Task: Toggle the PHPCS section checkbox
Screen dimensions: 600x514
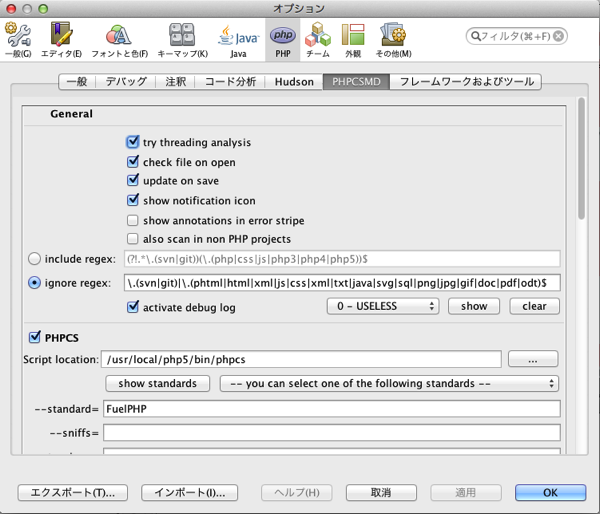Action: pyautogui.click(x=34, y=337)
